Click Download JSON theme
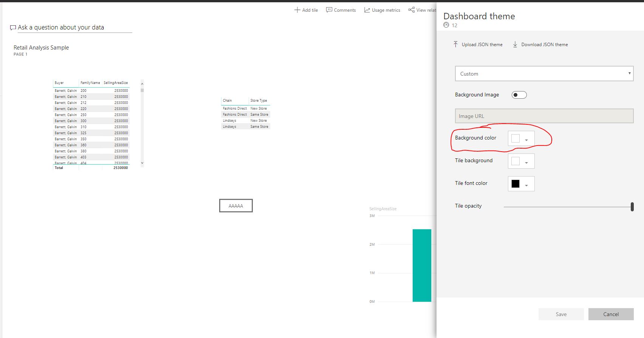The width and height of the screenshot is (644, 338). [x=540, y=44]
